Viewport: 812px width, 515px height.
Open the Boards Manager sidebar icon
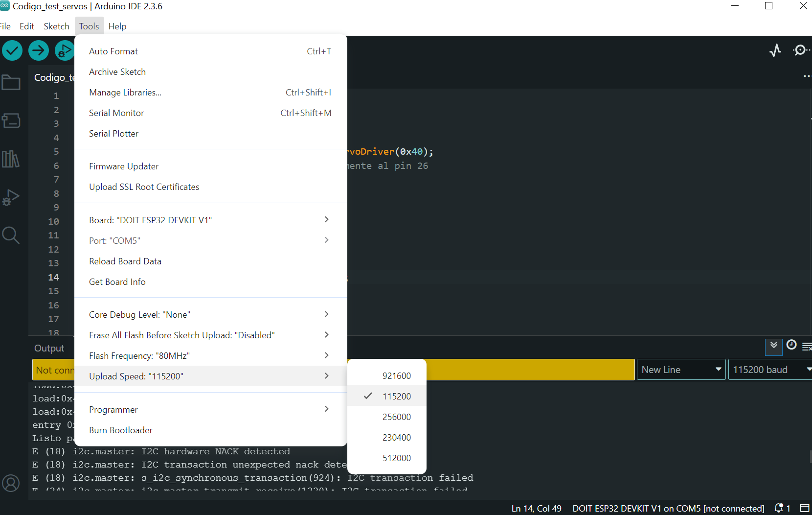tap(11, 120)
